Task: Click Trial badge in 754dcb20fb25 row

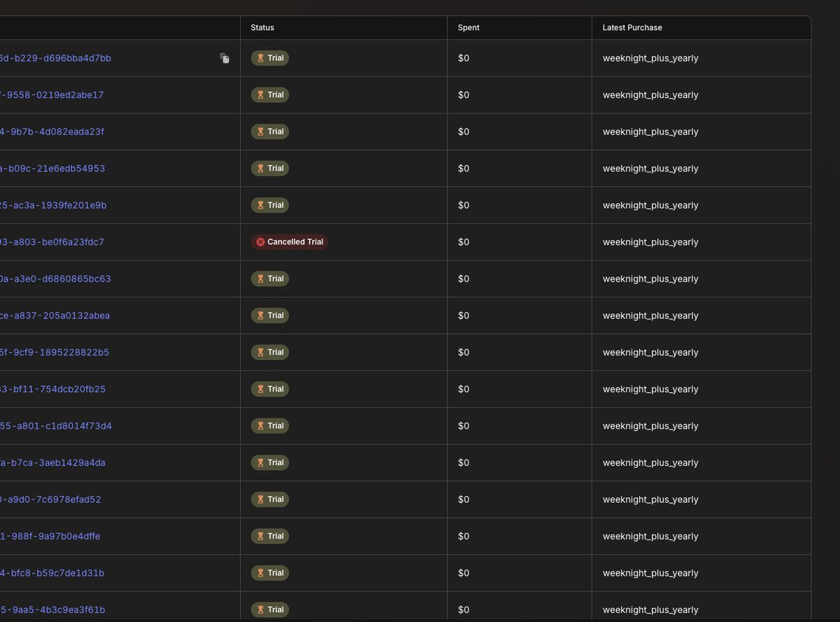Action: pos(270,389)
